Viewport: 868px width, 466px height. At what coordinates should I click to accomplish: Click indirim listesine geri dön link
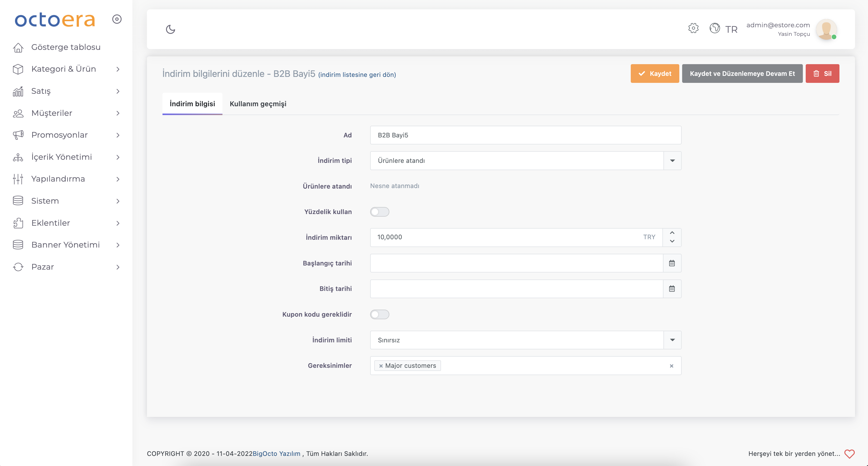pos(357,75)
